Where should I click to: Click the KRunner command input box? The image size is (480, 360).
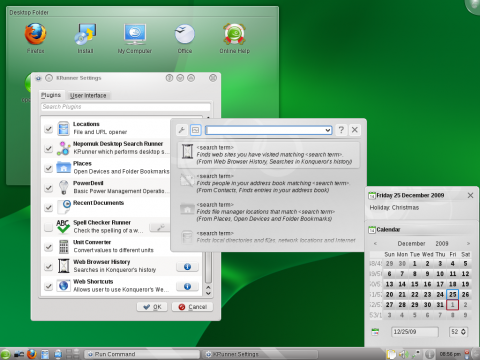pyautogui.click(x=265, y=130)
